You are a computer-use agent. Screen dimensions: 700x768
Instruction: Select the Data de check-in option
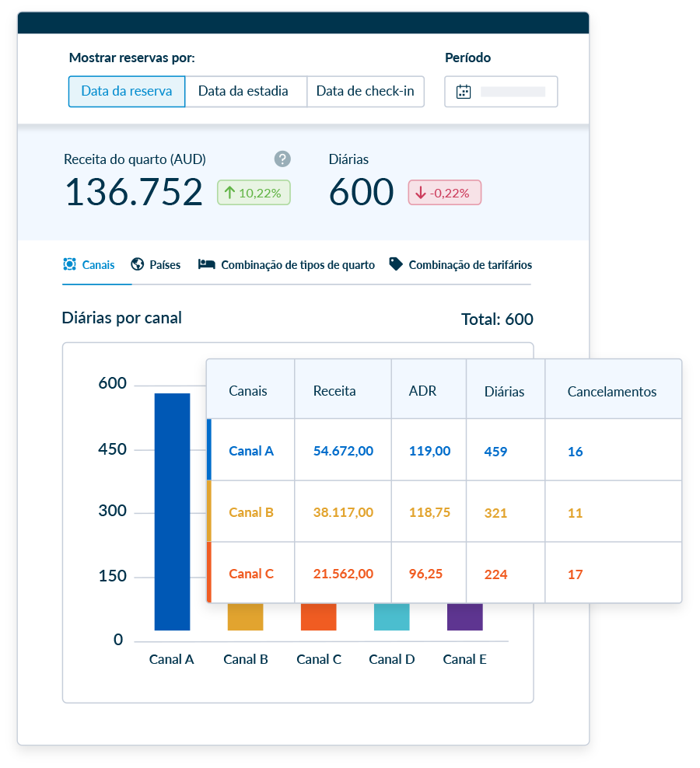tap(366, 91)
